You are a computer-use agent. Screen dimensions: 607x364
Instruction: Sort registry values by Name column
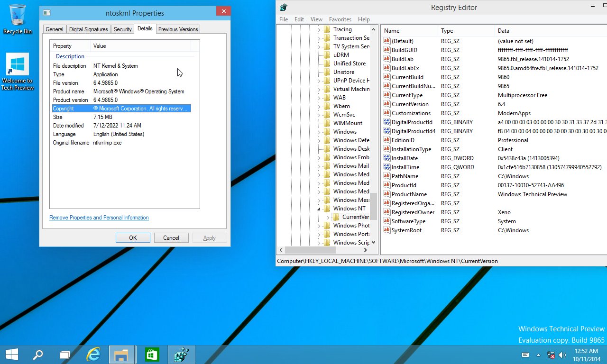coord(410,31)
